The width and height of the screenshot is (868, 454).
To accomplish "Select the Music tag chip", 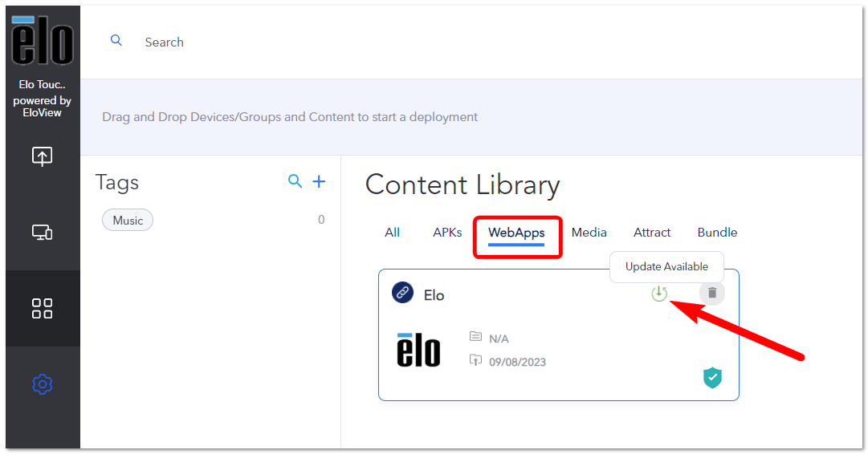I will 128,220.
